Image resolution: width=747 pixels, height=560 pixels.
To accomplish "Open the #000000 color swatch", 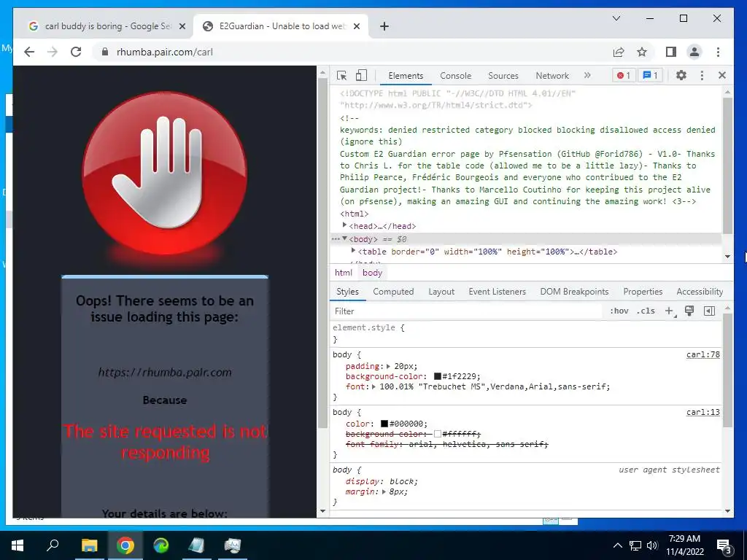I will pos(384,424).
